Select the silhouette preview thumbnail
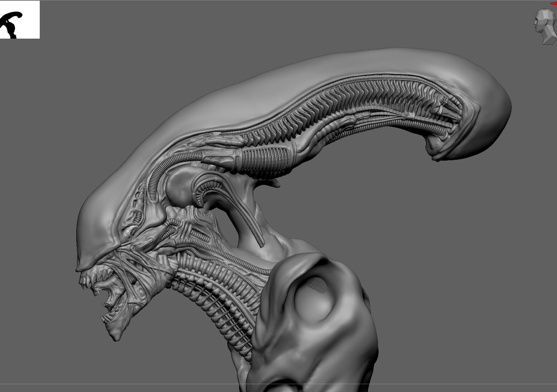 point(20,20)
